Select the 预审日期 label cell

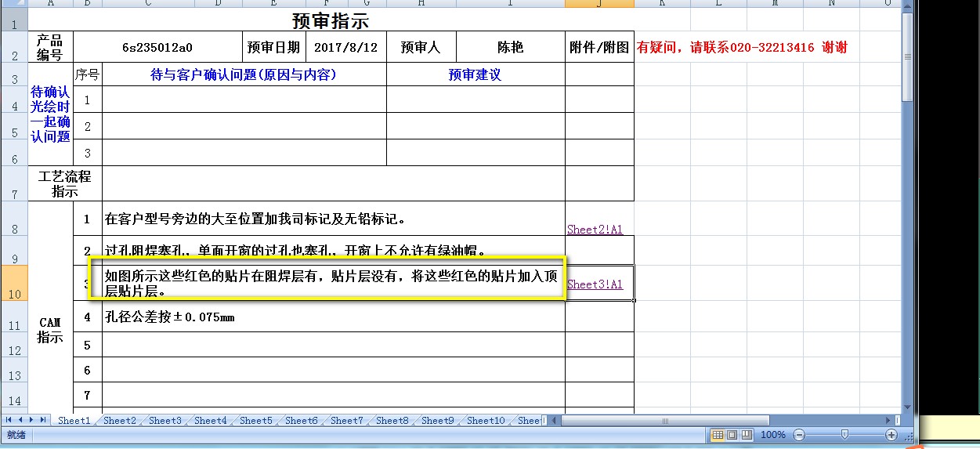[x=273, y=47]
